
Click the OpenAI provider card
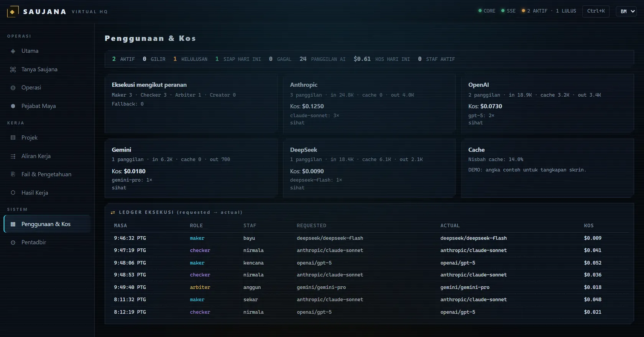(x=547, y=104)
